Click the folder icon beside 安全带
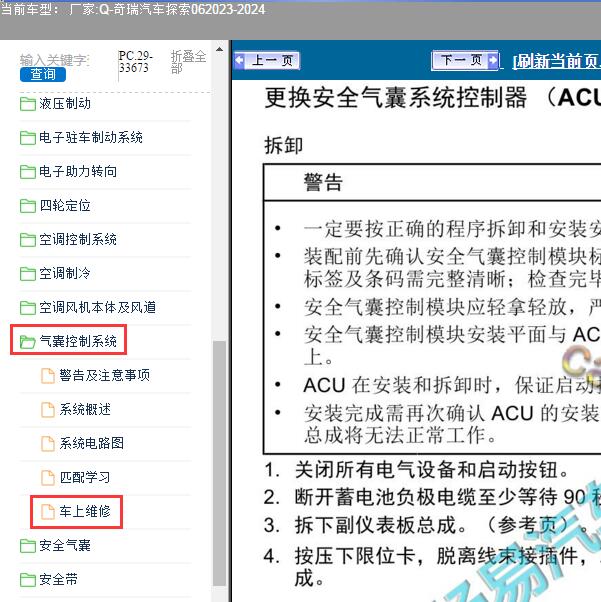Screen dimensions: 601x602 tap(28, 579)
